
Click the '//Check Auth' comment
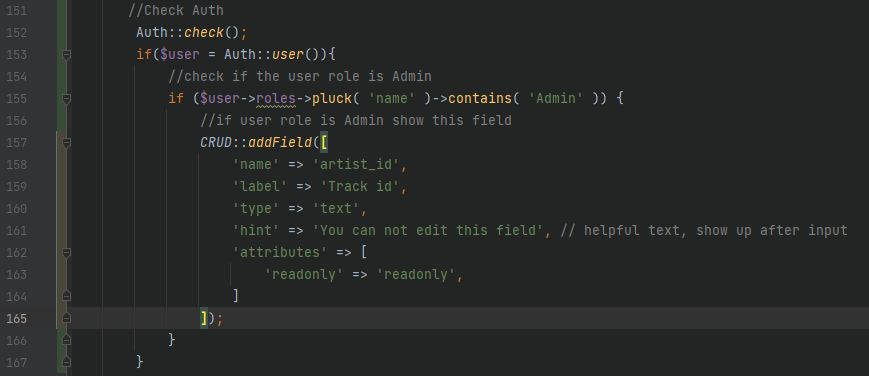tap(176, 11)
